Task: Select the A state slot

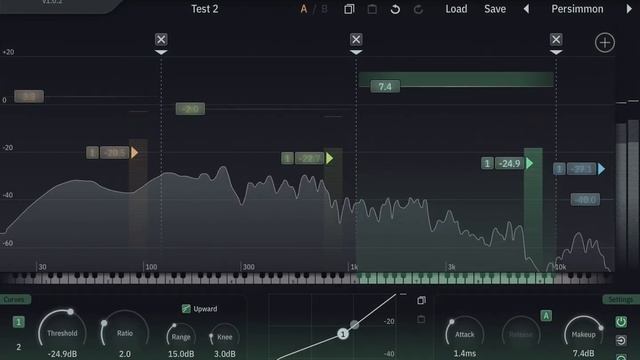Action: tap(304, 9)
